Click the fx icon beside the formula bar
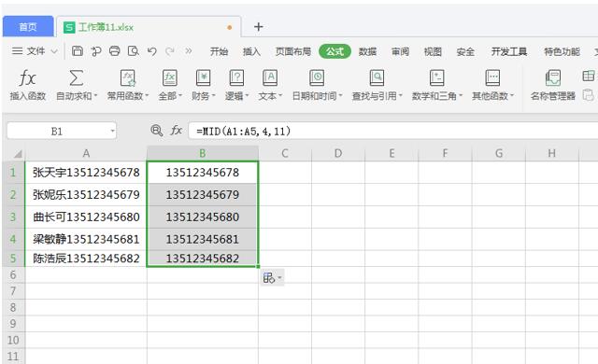Screen dimensions: 598x364 [x=176, y=131]
